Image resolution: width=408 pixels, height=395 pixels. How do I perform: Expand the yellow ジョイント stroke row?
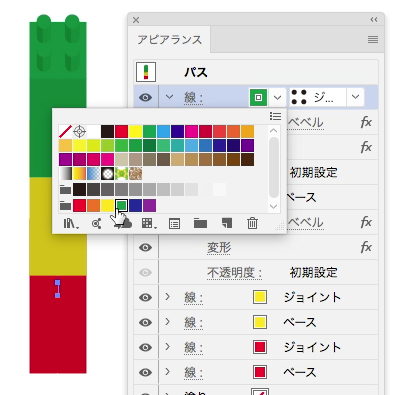point(168,296)
